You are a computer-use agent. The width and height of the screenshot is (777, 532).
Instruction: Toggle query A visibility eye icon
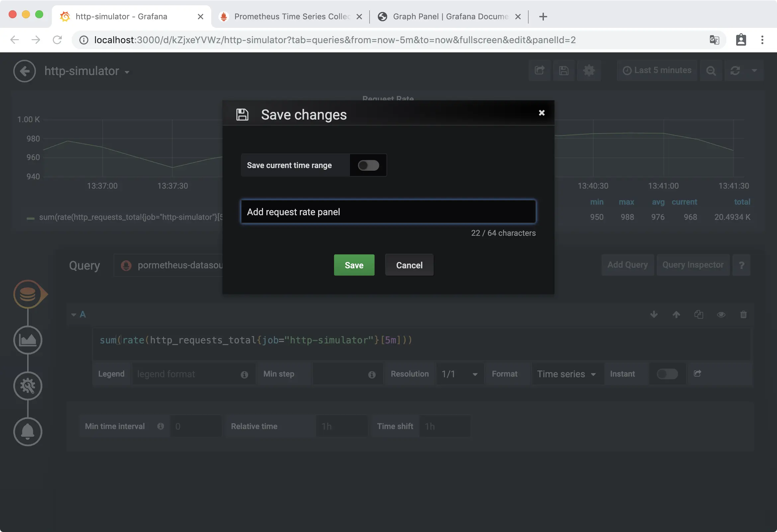click(x=721, y=314)
